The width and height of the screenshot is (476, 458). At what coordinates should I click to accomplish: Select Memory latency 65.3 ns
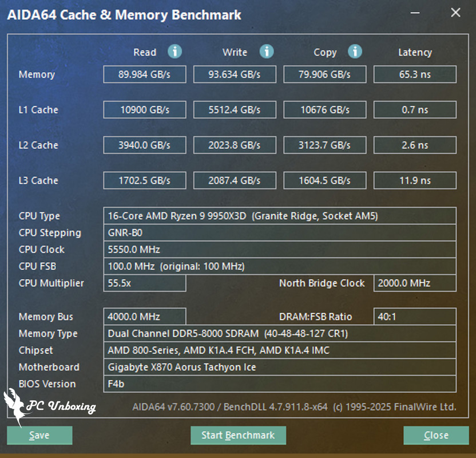click(415, 74)
